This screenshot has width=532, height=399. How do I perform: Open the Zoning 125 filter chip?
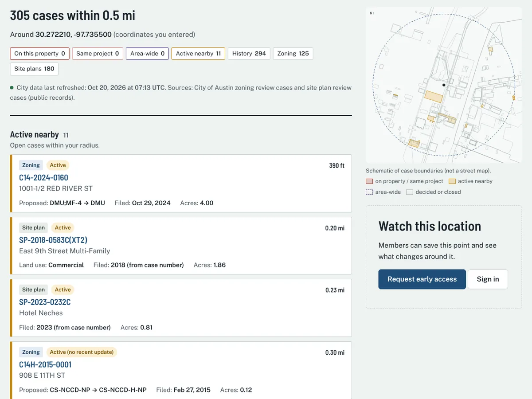click(x=293, y=54)
